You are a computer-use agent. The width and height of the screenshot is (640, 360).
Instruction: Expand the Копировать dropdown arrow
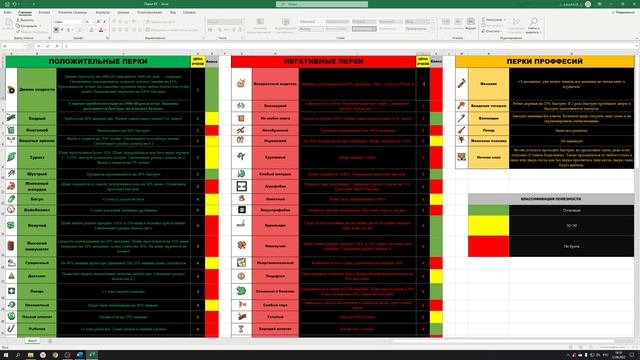click(40, 26)
